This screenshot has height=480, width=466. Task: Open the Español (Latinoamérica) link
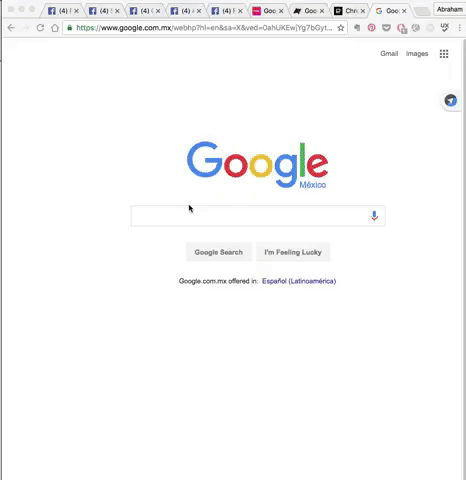click(x=299, y=281)
